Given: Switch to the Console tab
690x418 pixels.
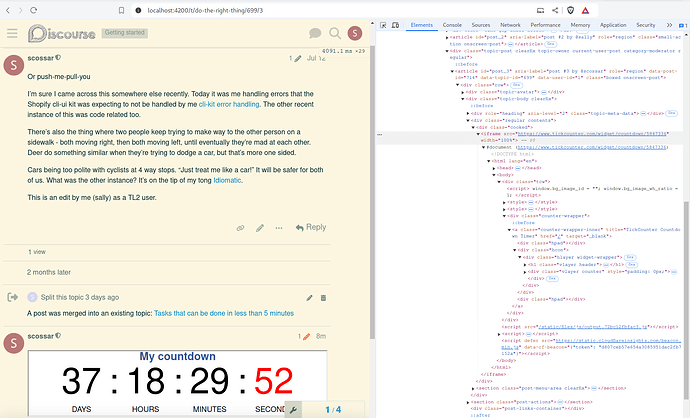Looking at the screenshot, I should (x=452, y=25).
